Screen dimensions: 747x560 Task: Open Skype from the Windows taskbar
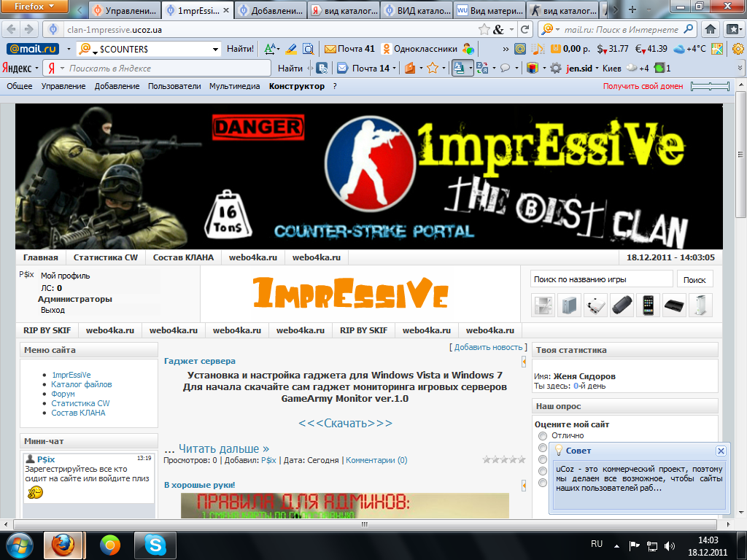[155, 545]
